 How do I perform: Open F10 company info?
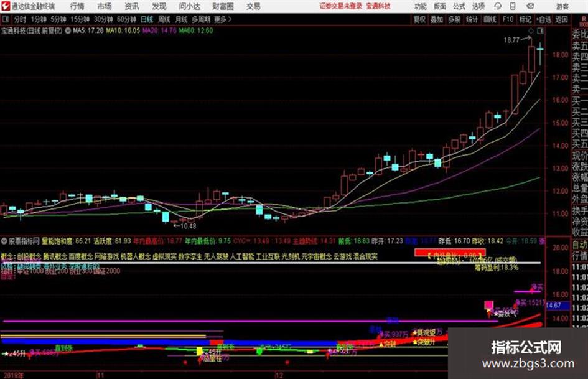pos(508,19)
